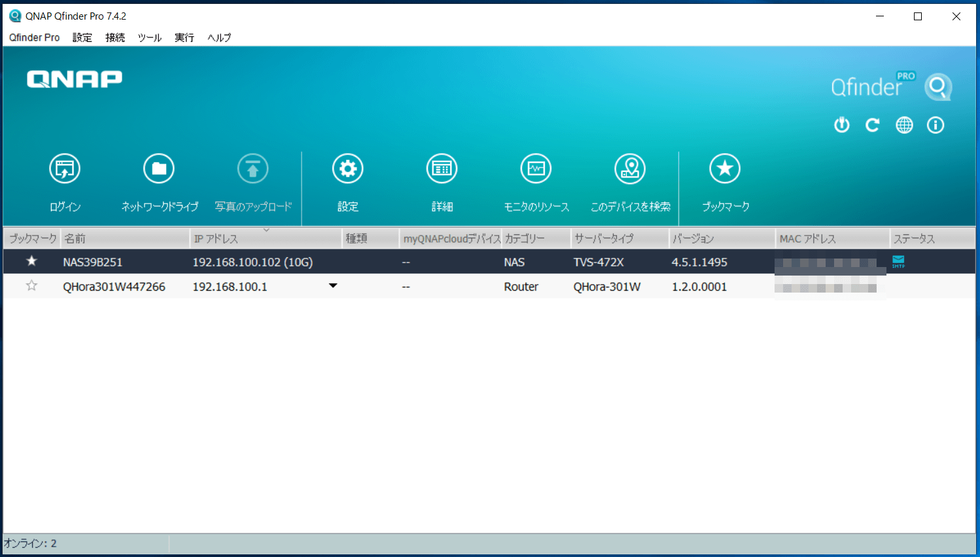The width and height of the screenshot is (980, 557).
Task: Open the 設定 menu in menu bar
Action: click(x=82, y=37)
